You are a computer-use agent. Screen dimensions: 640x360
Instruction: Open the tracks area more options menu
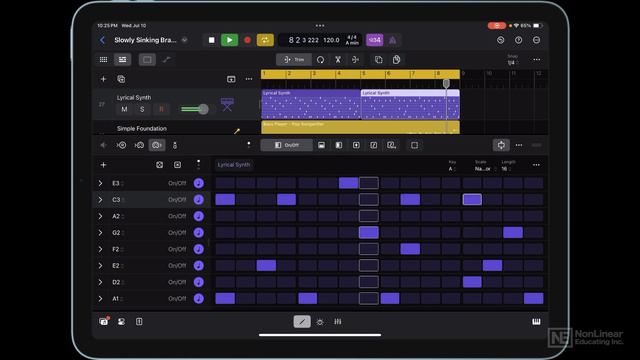click(x=536, y=60)
